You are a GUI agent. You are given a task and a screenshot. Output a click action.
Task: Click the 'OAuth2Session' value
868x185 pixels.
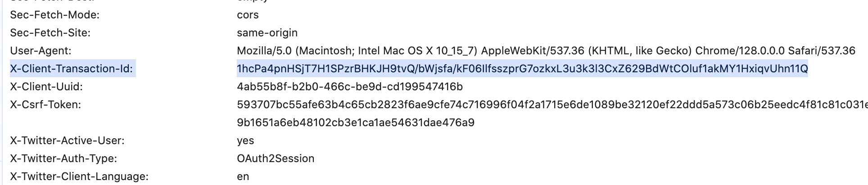tap(276, 159)
